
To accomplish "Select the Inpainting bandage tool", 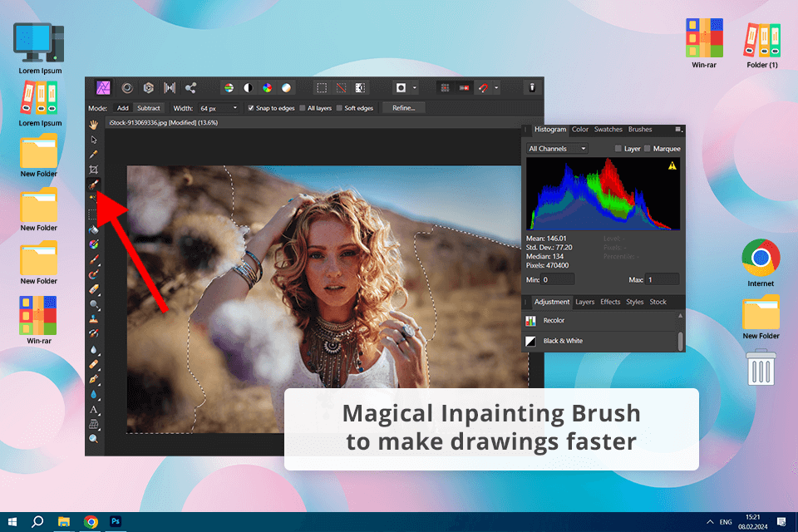I will [94, 364].
